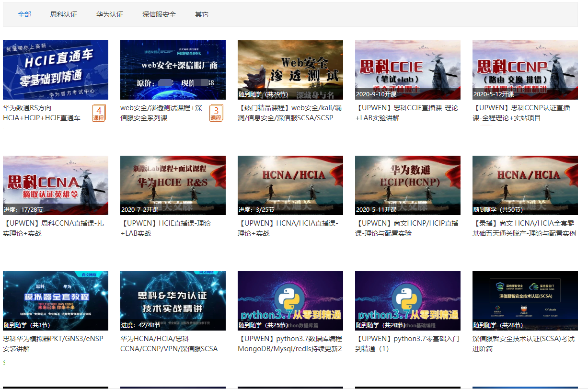This screenshot has height=389, width=588.
Task: Click the 3 课程 badge icon
Action: point(216,113)
